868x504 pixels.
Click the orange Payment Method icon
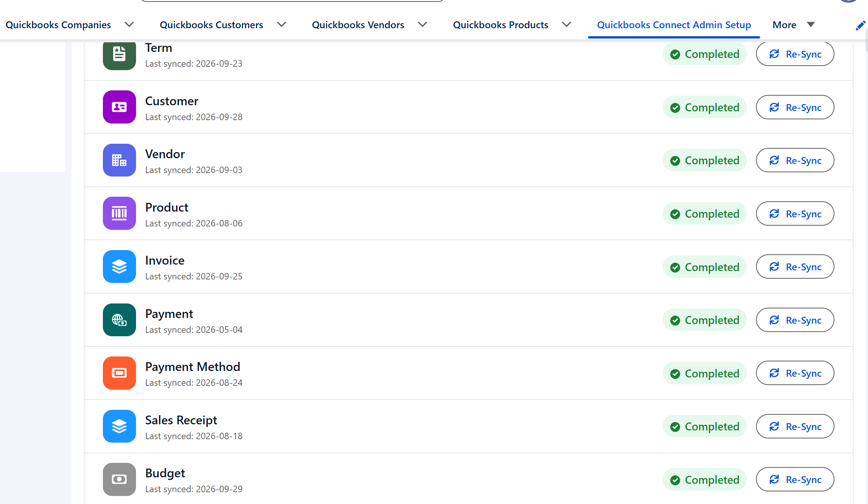(119, 373)
